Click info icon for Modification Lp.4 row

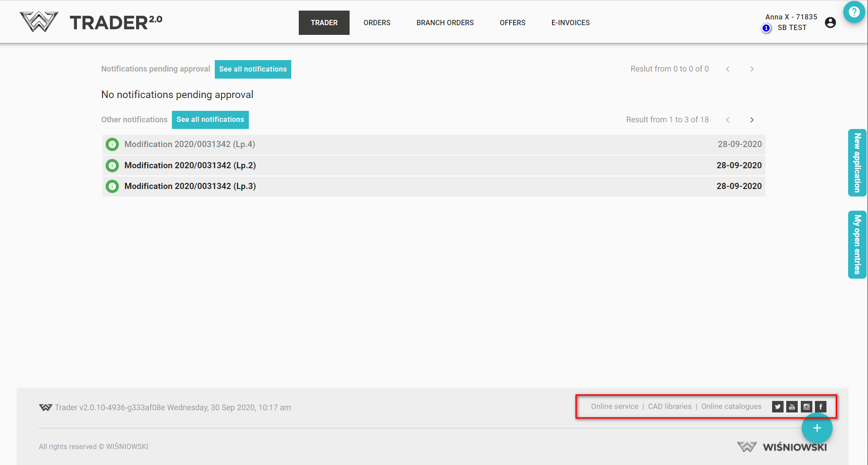coord(112,144)
